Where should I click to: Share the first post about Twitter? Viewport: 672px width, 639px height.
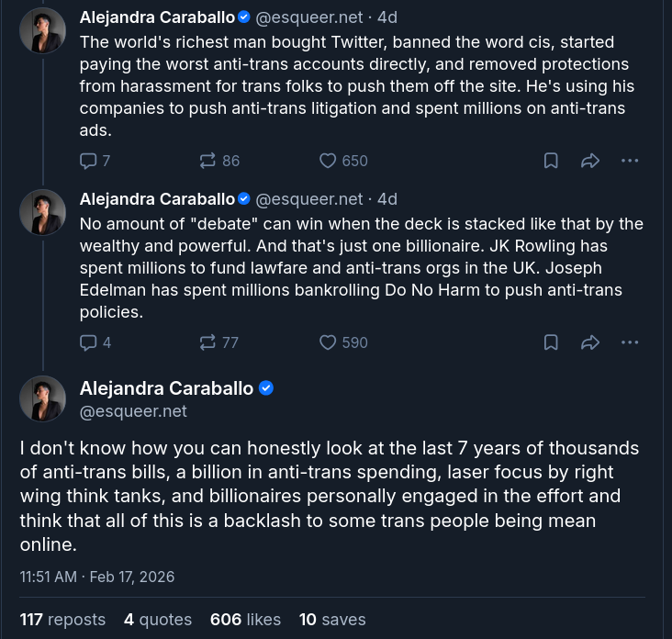(590, 161)
